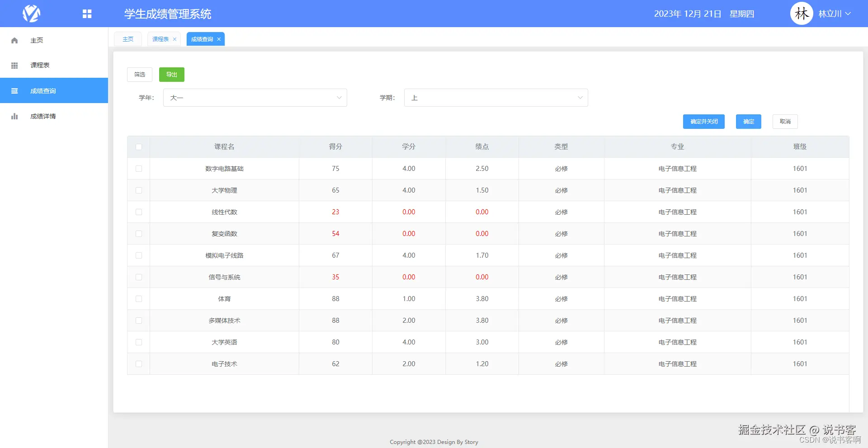This screenshot has height=448, width=868.
Task: Check the 复变函数 row checkbox
Action: tap(139, 234)
